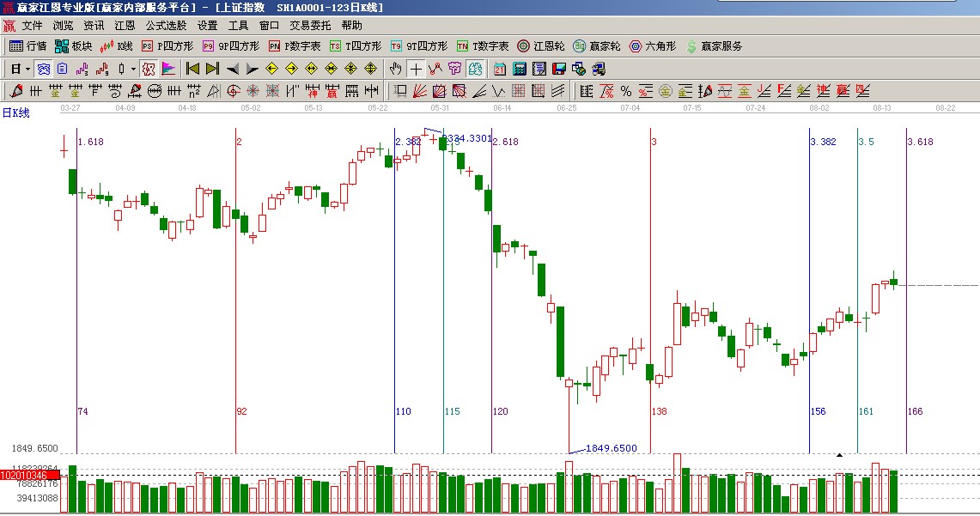Jump to first bar with skip-to-start icon
The height and width of the screenshot is (516, 980).
[192, 69]
